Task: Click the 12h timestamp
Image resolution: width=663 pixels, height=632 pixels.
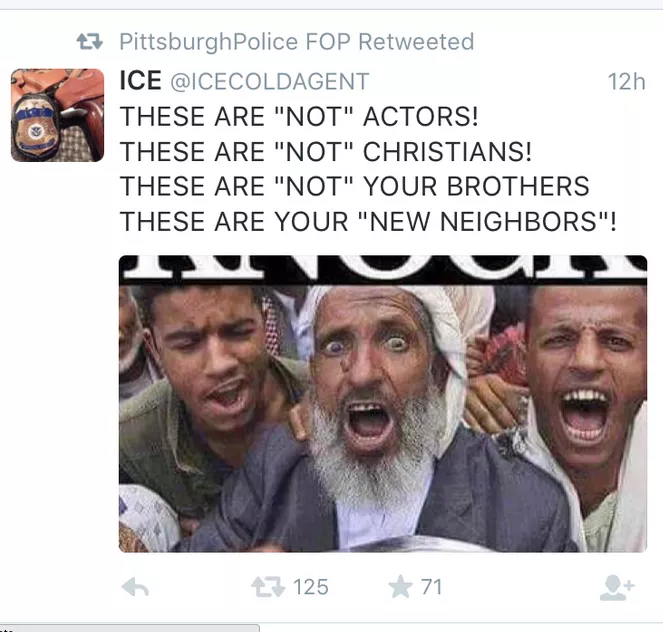Action: pos(626,81)
